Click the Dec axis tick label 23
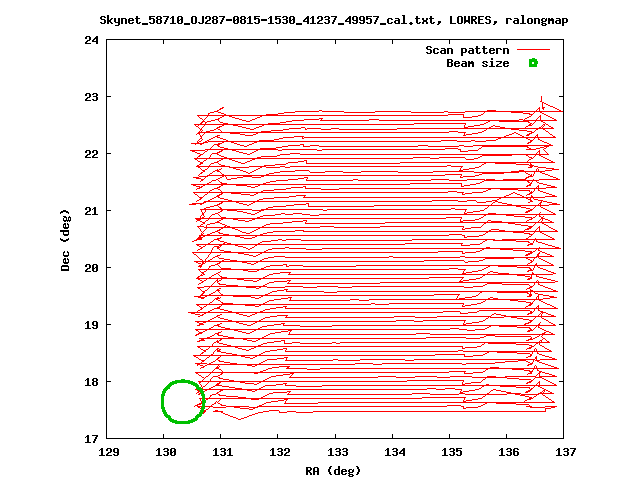Image resolution: width=640 pixels, height=480 pixels. pos(91,97)
